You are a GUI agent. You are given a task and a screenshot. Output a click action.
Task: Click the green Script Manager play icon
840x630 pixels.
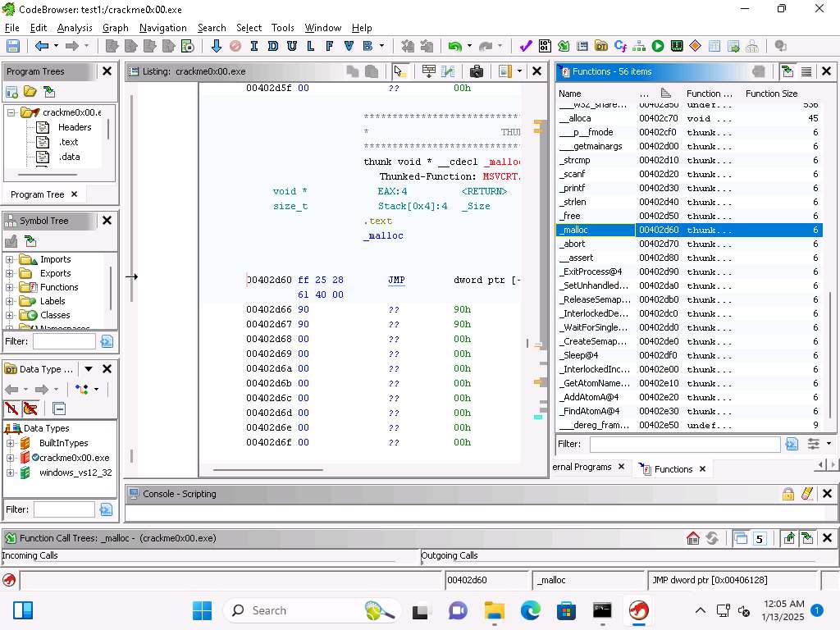(x=658, y=47)
